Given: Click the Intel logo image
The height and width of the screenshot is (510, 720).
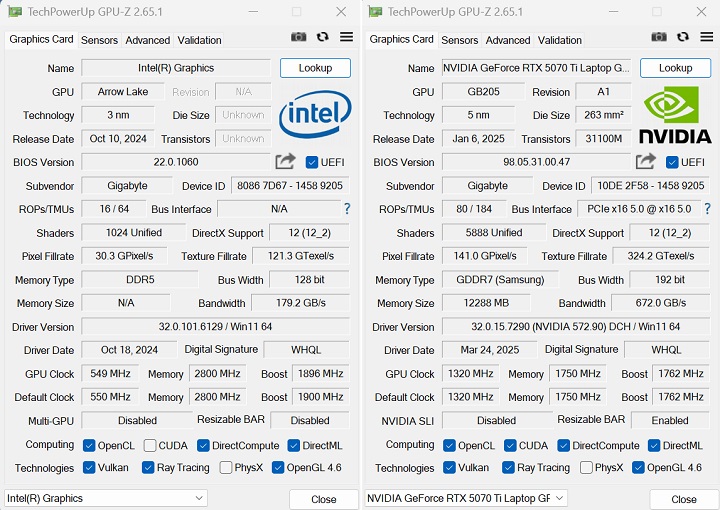Looking at the screenshot, I should coord(315,114).
